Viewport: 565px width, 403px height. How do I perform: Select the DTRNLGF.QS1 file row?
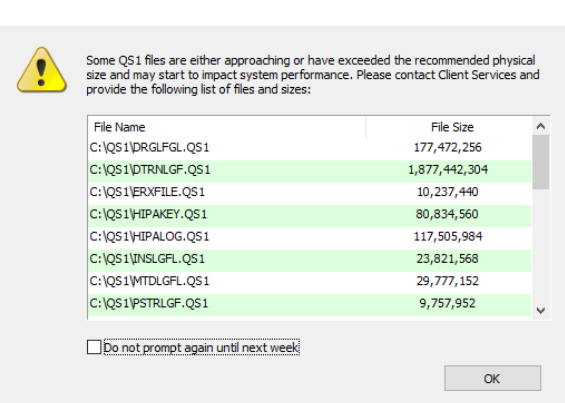(310, 170)
